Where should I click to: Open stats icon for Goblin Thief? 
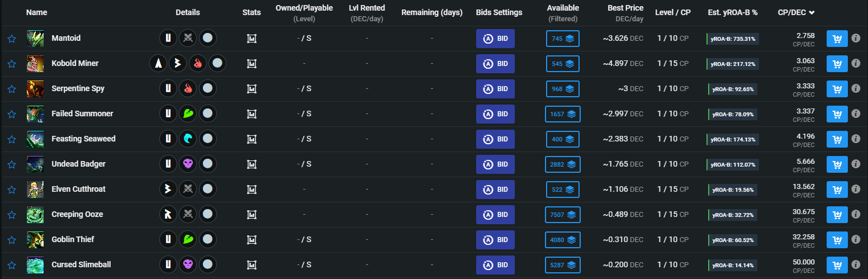[252, 240]
